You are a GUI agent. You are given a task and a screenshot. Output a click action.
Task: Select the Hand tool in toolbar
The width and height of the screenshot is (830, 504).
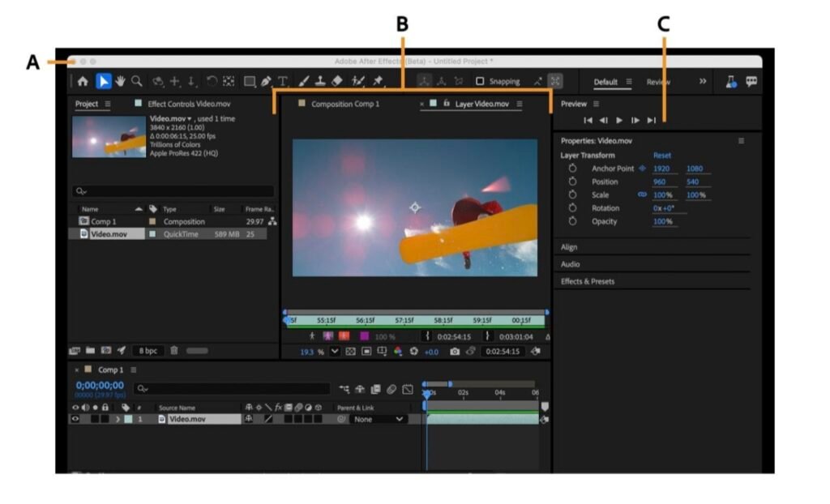click(121, 81)
